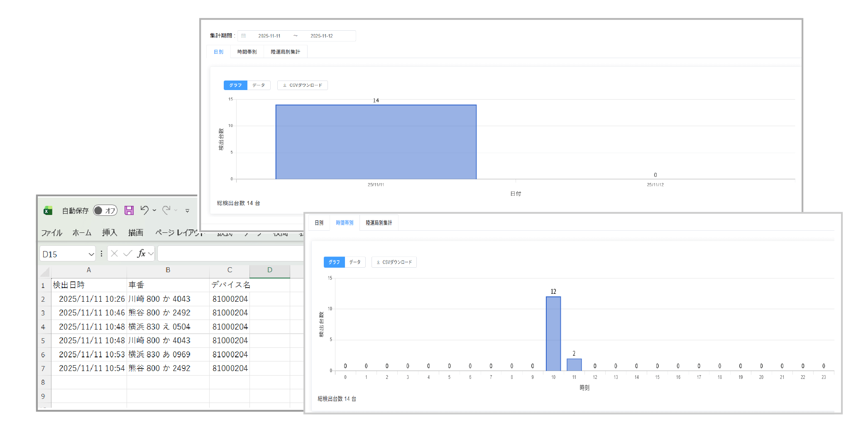Click the Excel app logo icon
Viewport: 868px width, 437px height.
pos(48,211)
